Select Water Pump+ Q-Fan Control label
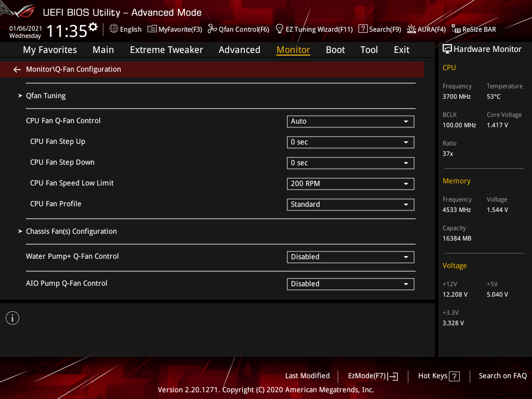532x399 pixels. (72, 257)
